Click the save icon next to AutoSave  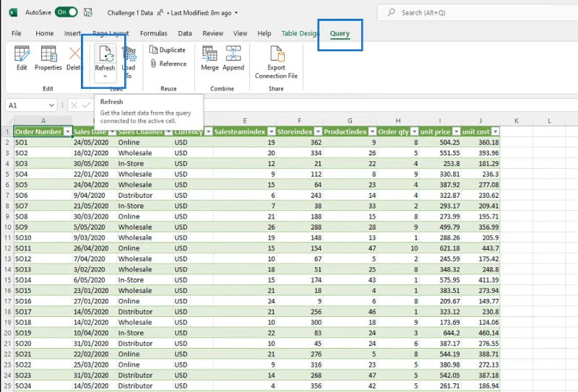(x=88, y=12)
